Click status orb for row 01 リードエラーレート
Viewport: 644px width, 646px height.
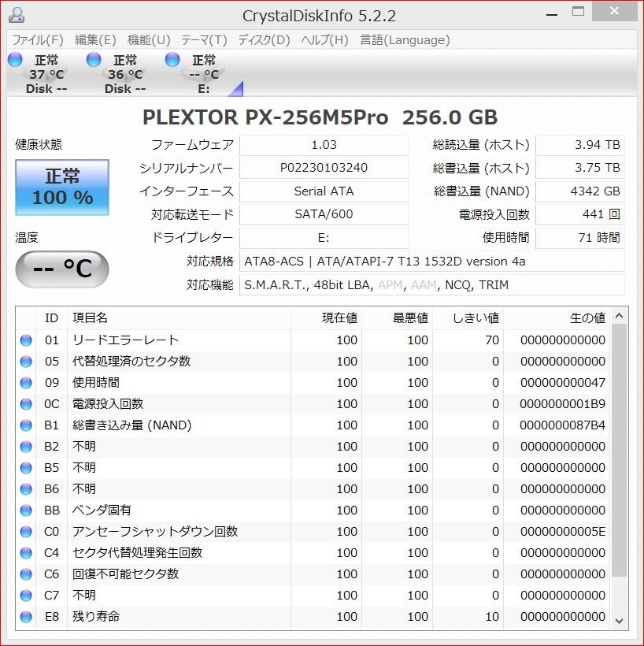(26, 340)
